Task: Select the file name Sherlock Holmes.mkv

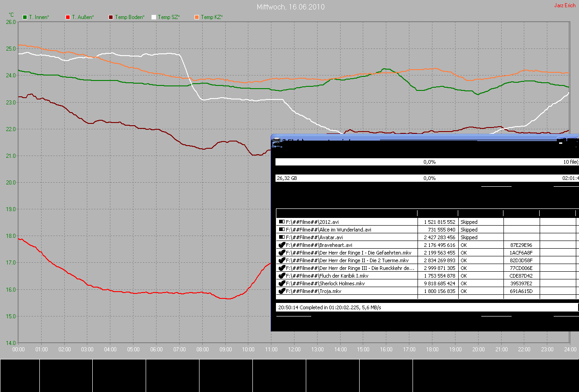Action: [325, 283]
